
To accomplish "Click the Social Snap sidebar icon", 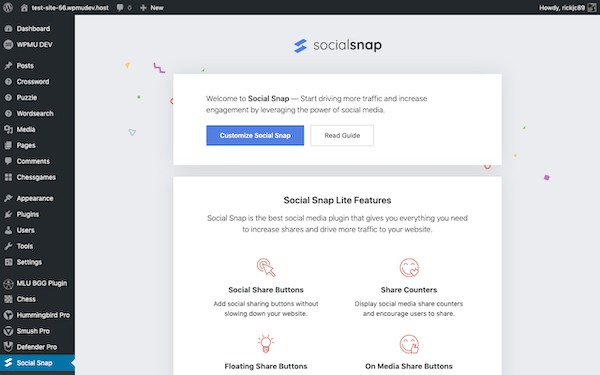I will coord(8,363).
